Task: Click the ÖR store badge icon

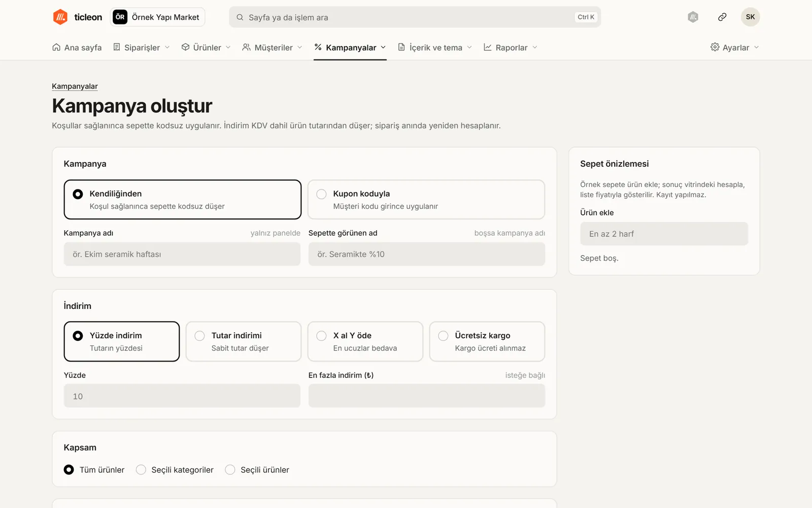Action: pos(120,17)
